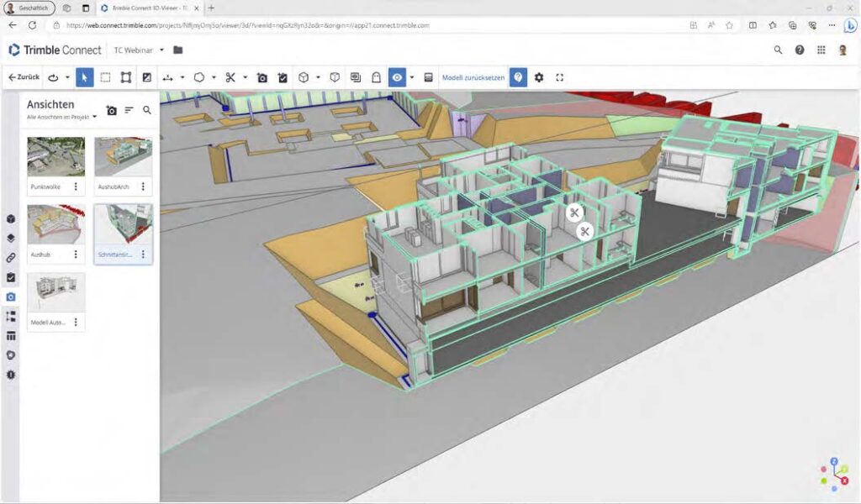Screen dimensions: 861x504
Task: Open options menu for Punktwolke view
Action: (76, 186)
